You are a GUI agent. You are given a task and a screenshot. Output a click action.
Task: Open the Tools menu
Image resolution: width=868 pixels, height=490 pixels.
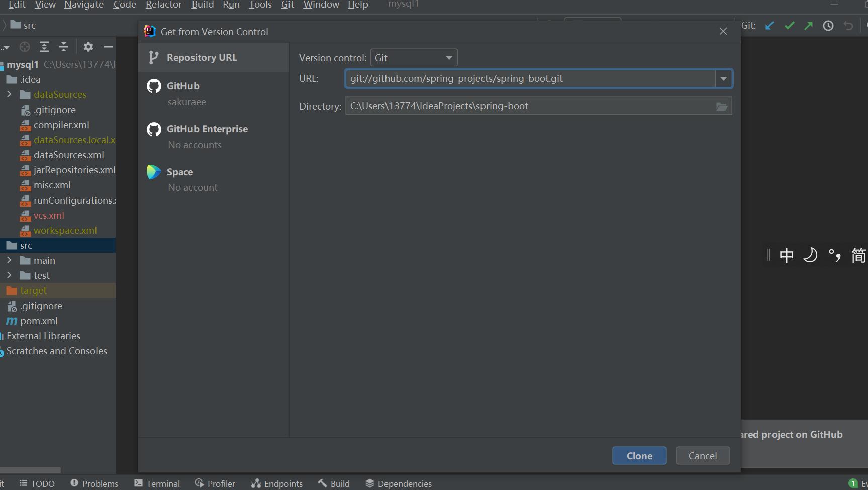[260, 5]
